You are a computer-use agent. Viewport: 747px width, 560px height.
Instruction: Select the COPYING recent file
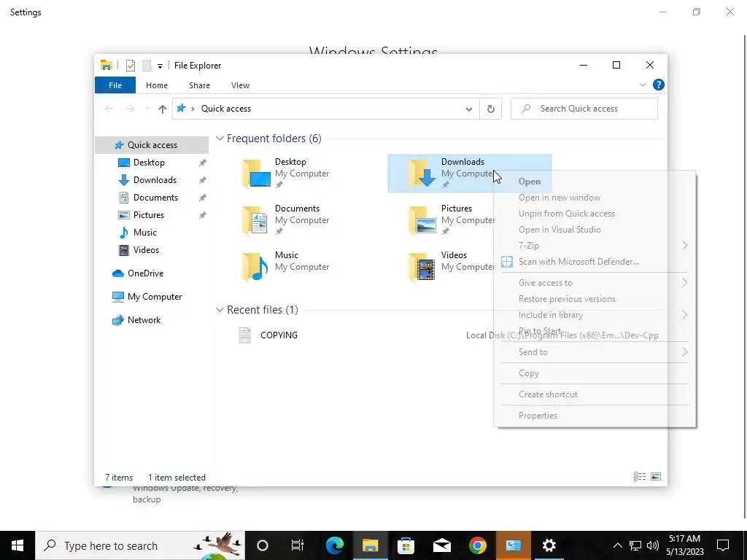(279, 335)
